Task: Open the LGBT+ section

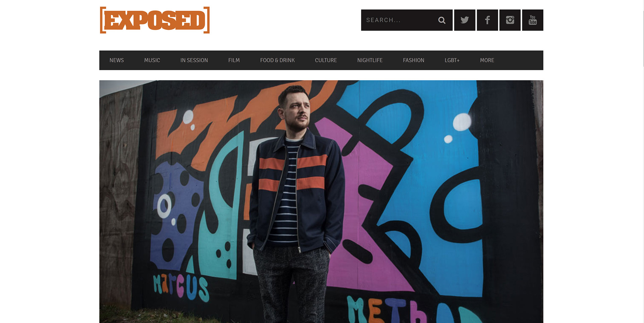Action: 452,60
